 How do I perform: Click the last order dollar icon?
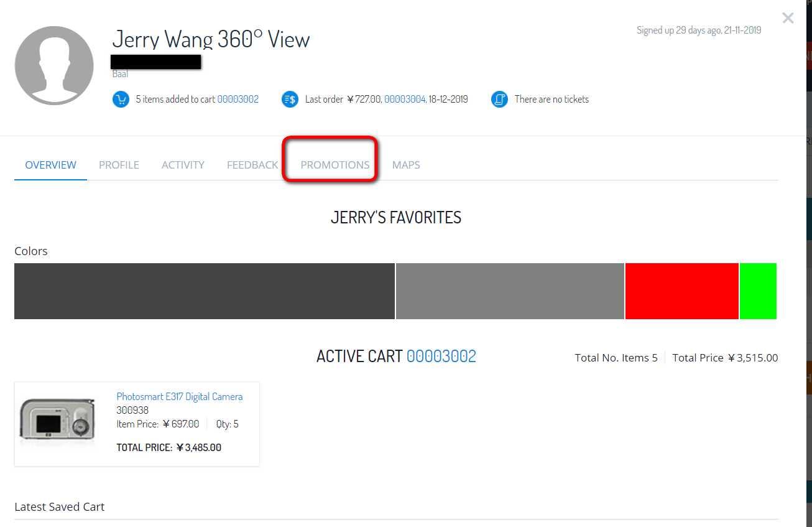[x=290, y=99]
